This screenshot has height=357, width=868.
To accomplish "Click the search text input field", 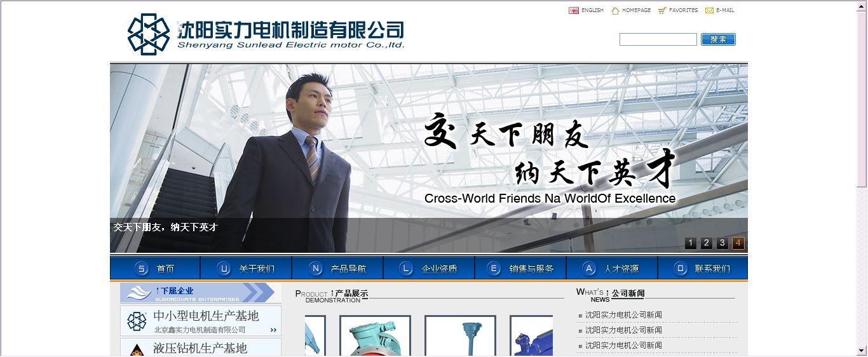I will [658, 39].
